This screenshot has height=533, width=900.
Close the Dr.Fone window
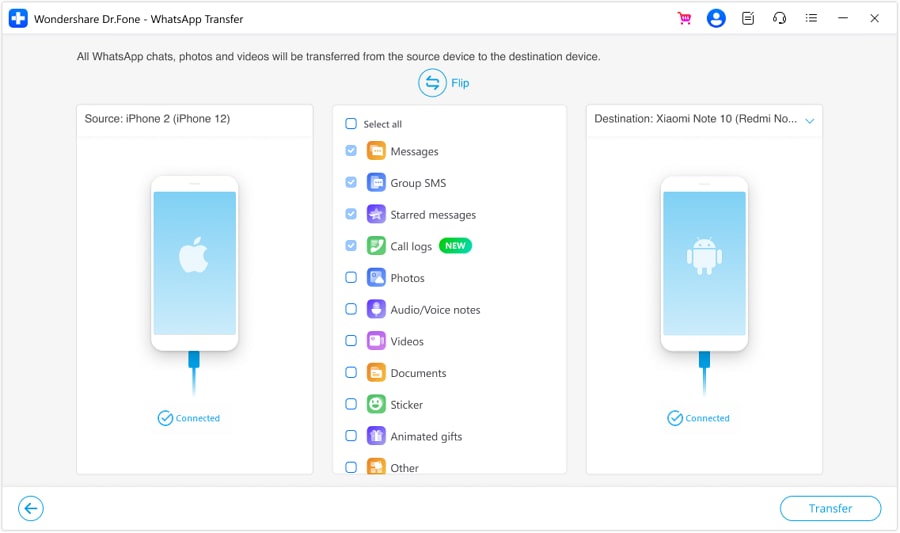[x=874, y=18]
